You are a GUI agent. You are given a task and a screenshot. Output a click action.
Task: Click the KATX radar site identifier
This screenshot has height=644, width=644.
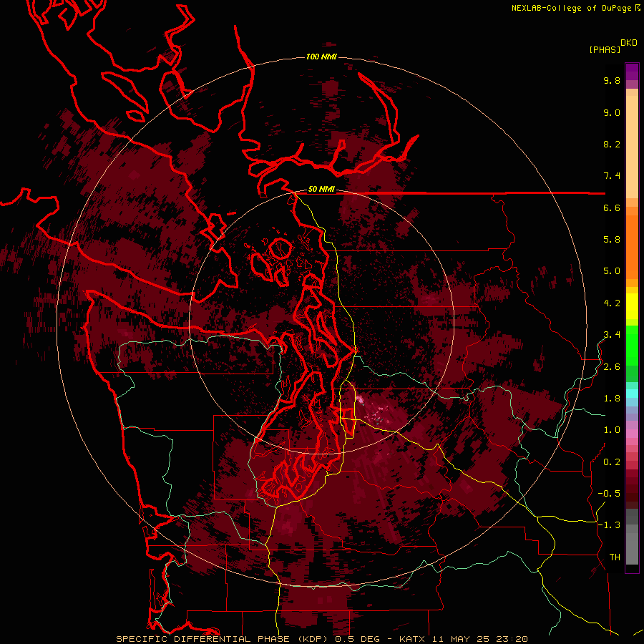pyautogui.click(x=413, y=639)
